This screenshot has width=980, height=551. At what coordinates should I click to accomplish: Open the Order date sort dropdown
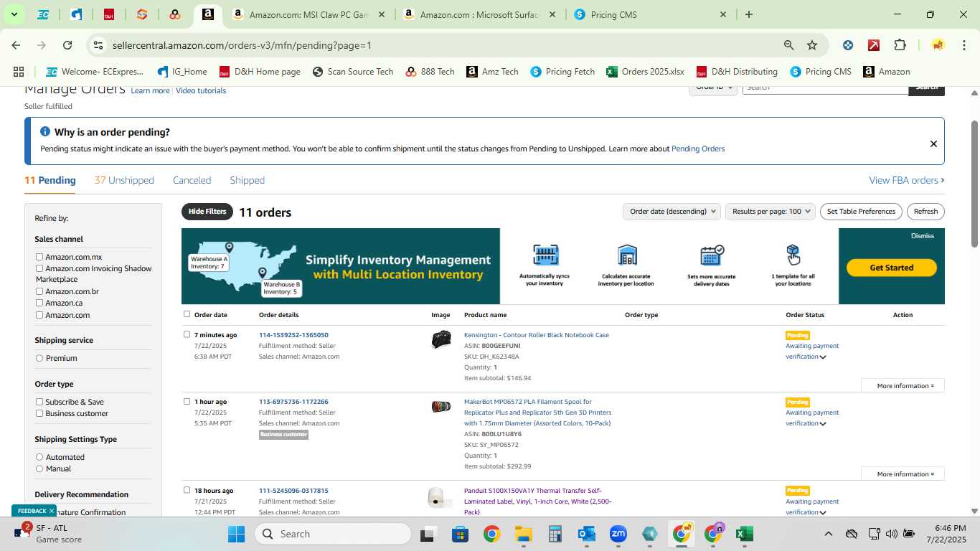(672, 212)
